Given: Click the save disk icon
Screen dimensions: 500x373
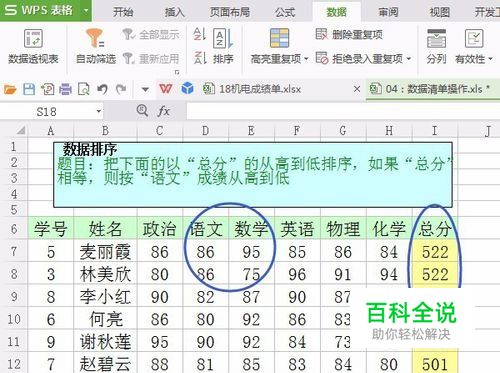Looking at the screenshot, I should point(29,89).
